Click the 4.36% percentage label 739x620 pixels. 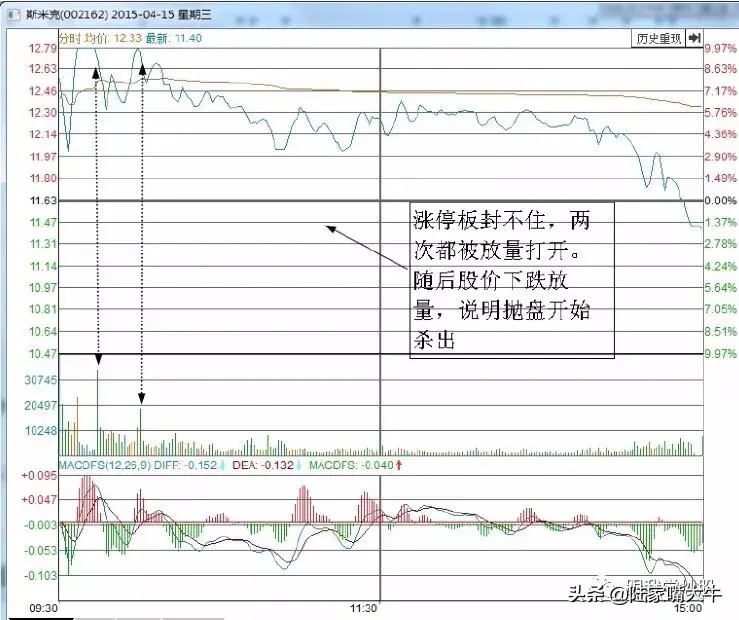721,134
